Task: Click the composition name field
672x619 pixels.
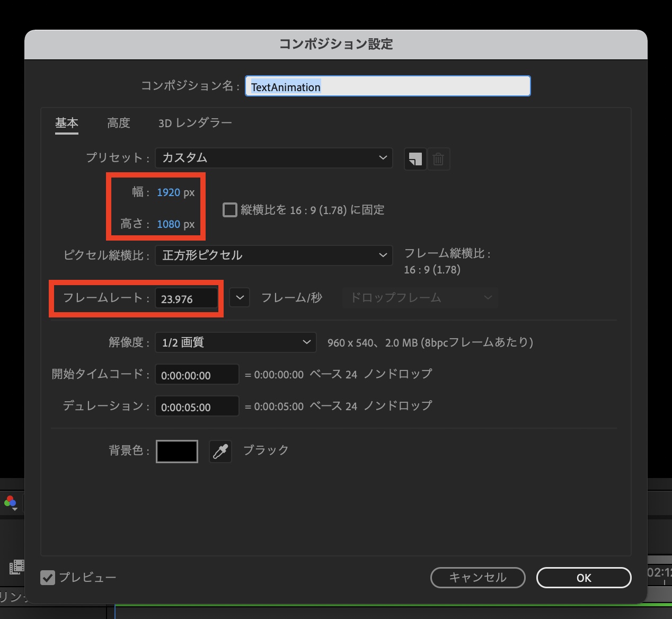Action: pyautogui.click(x=388, y=86)
